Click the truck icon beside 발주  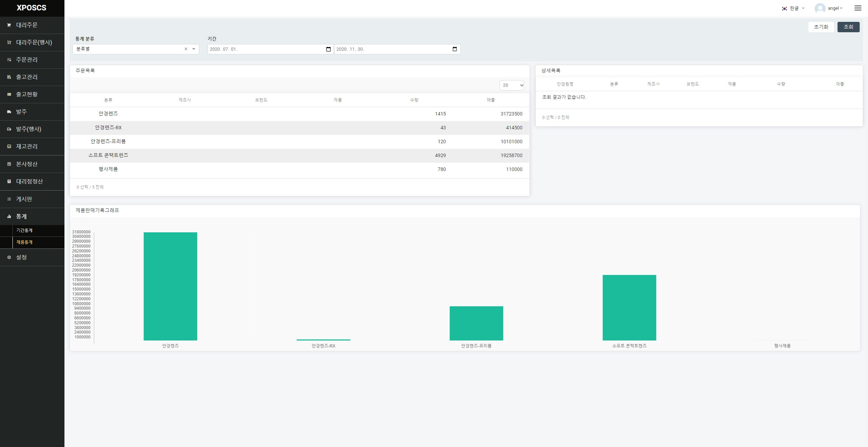pos(9,112)
